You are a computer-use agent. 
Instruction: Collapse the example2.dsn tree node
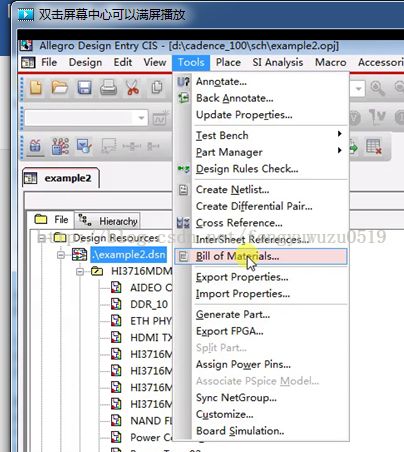pos(61,255)
